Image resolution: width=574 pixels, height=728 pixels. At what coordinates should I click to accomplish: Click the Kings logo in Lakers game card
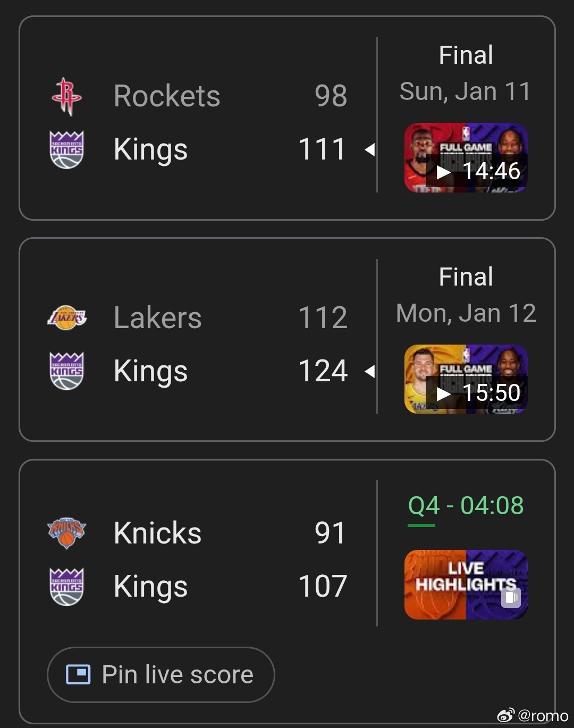(x=66, y=371)
